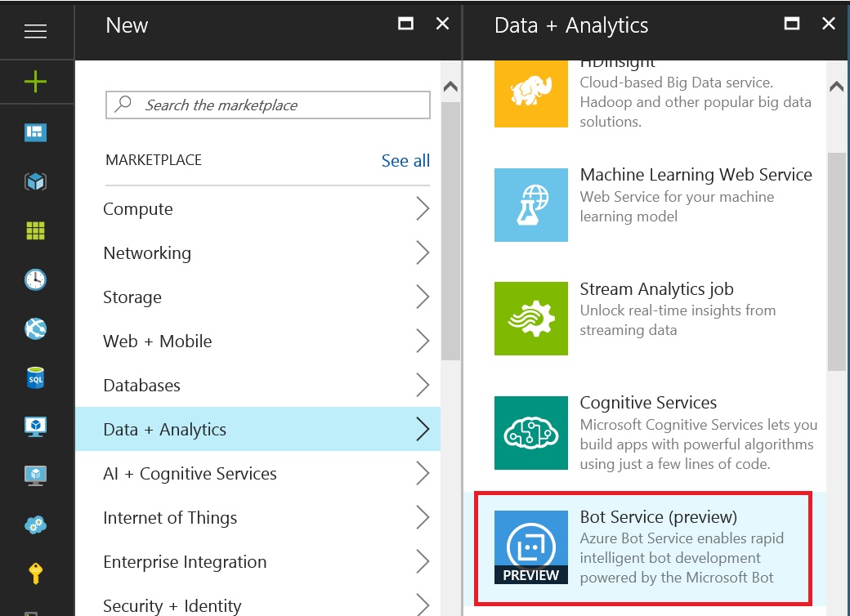Select the Data + Analytics category
This screenshot has width=850, height=616.
point(258,429)
